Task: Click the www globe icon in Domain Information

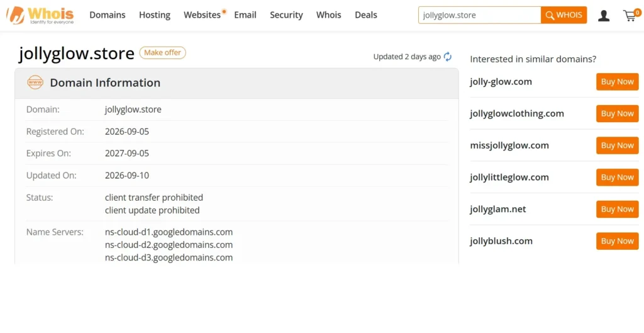Action: coord(35,82)
